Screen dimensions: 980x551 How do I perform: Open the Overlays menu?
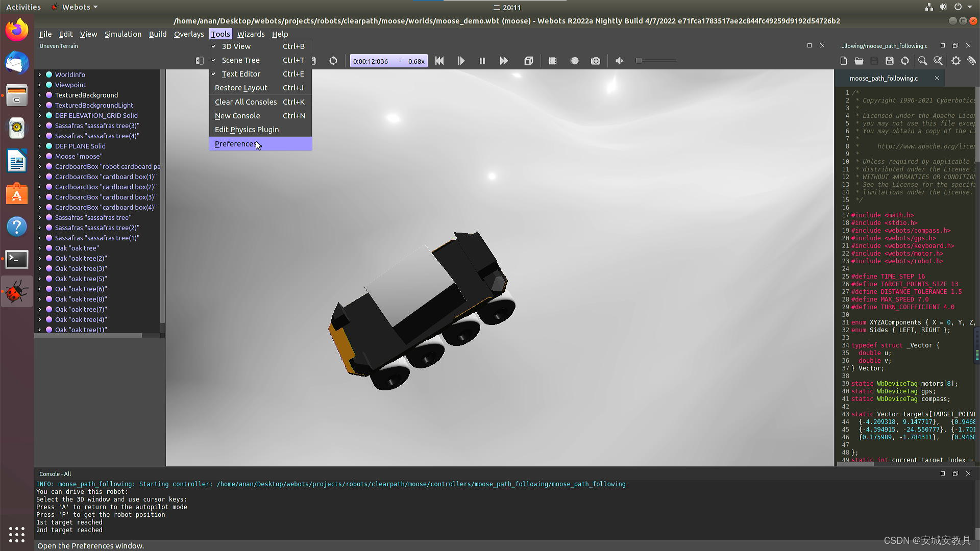click(189, 34)
